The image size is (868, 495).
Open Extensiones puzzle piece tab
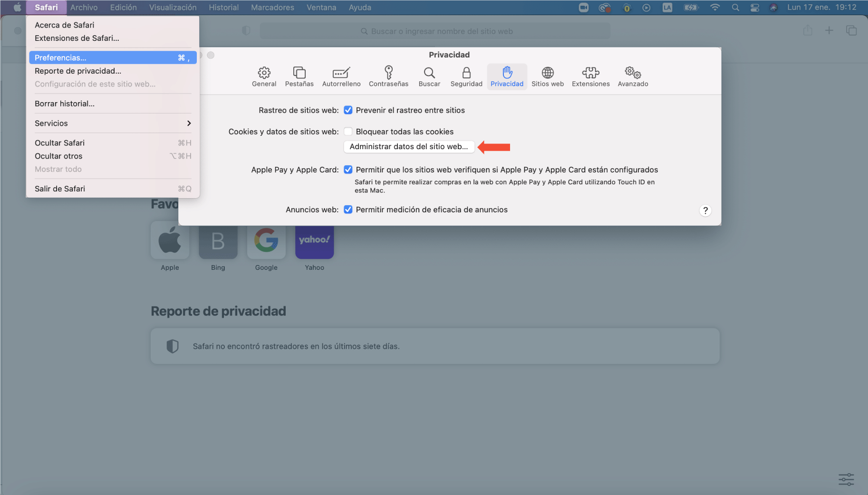(x=590, y=77)
